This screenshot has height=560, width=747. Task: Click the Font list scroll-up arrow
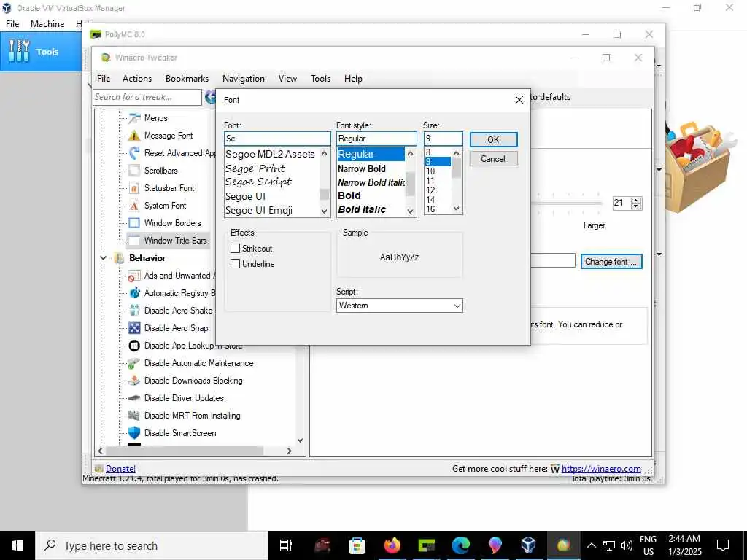tap(325, 153)
